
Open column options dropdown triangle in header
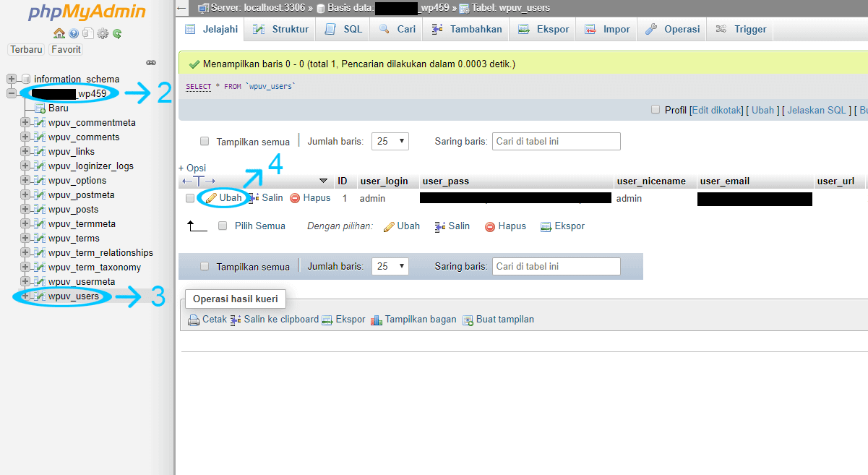point(323,181)
